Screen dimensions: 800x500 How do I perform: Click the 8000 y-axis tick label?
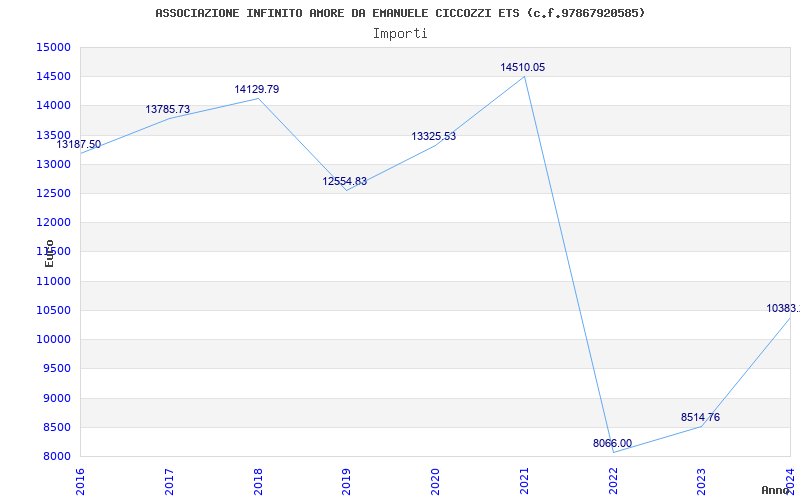pyautogui.click(x=56, y=457)
